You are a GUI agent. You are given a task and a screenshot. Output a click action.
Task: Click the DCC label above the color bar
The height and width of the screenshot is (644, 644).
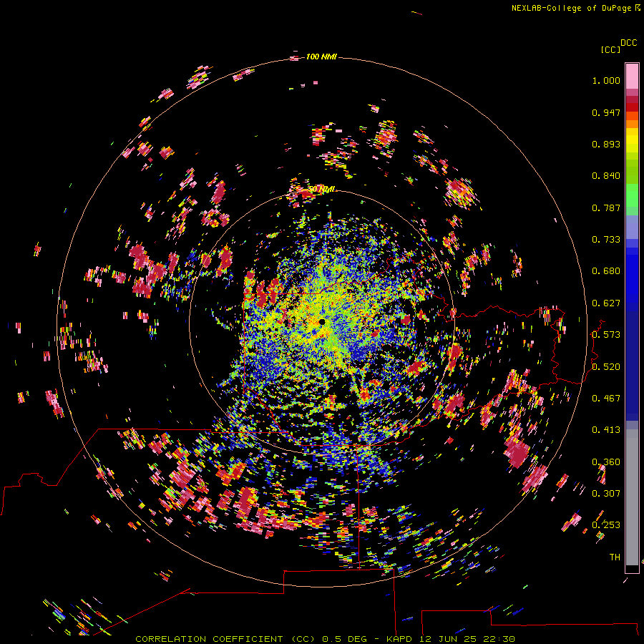[x=628, y=43]
